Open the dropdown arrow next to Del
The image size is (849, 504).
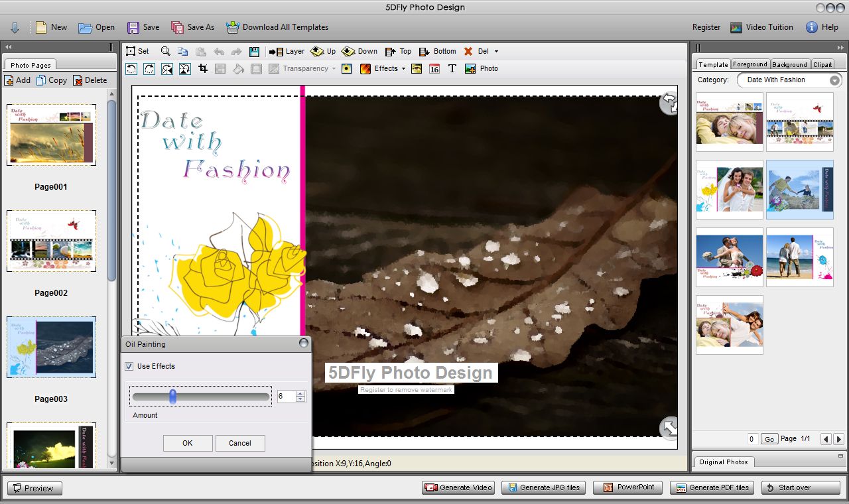pos(496,52)
